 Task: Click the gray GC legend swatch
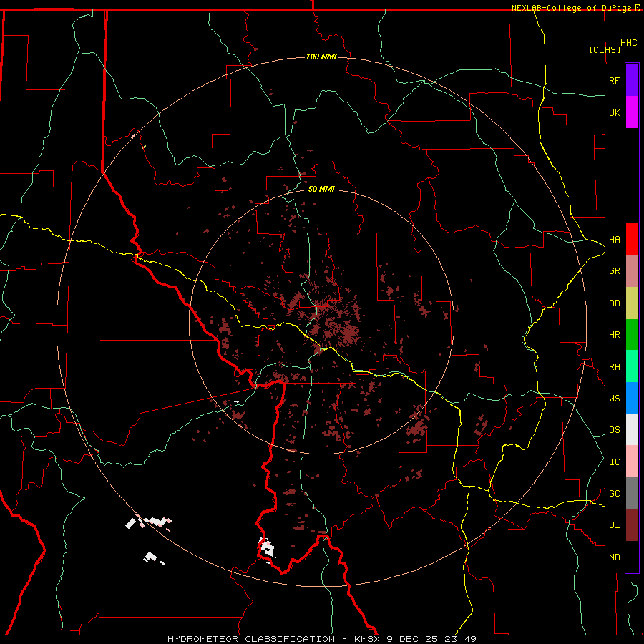[632, 493]
